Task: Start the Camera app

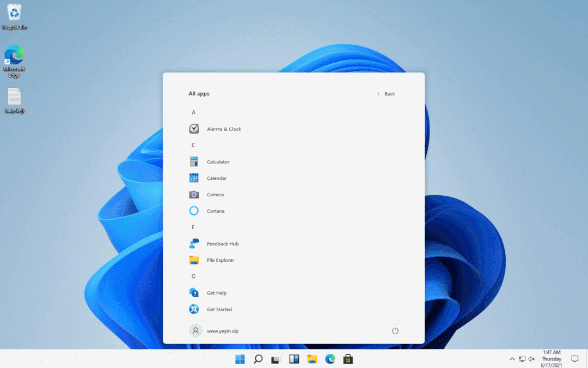Action: 215,194
